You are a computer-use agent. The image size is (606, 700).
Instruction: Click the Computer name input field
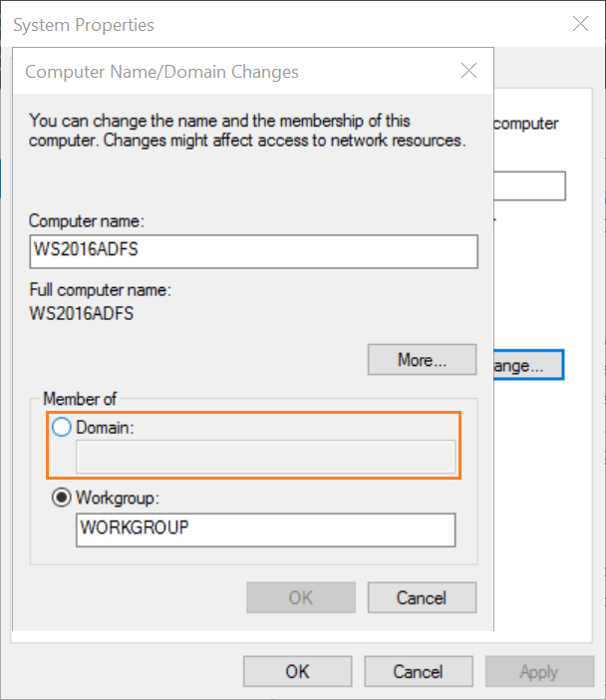coord(253,251)
